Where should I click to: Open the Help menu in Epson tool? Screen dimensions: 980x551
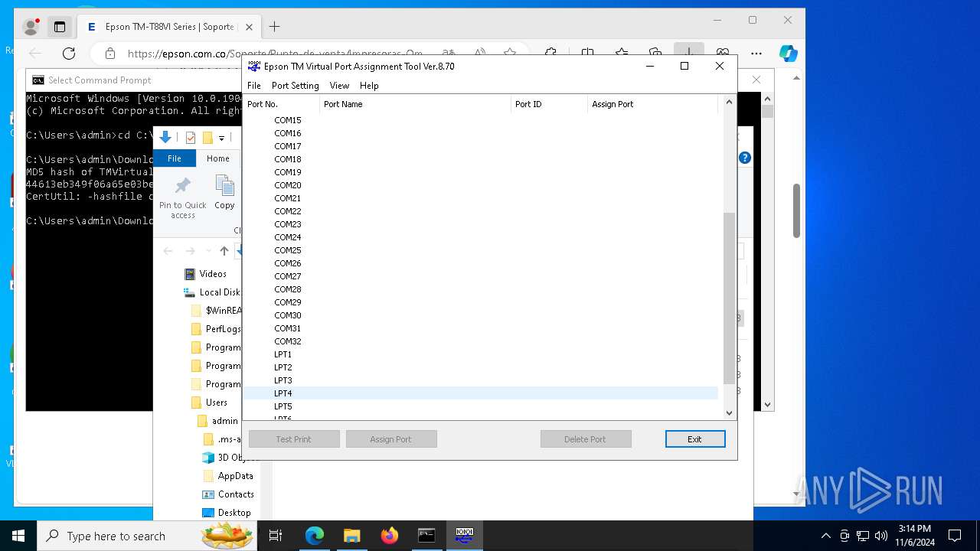tap(369, 86)
